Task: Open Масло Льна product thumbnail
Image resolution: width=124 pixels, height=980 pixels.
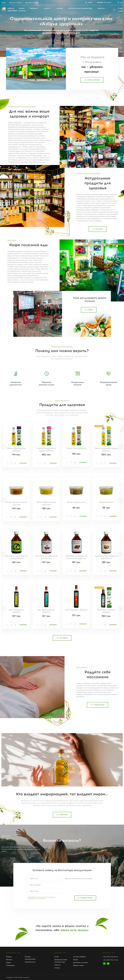Action: (76, 436)
